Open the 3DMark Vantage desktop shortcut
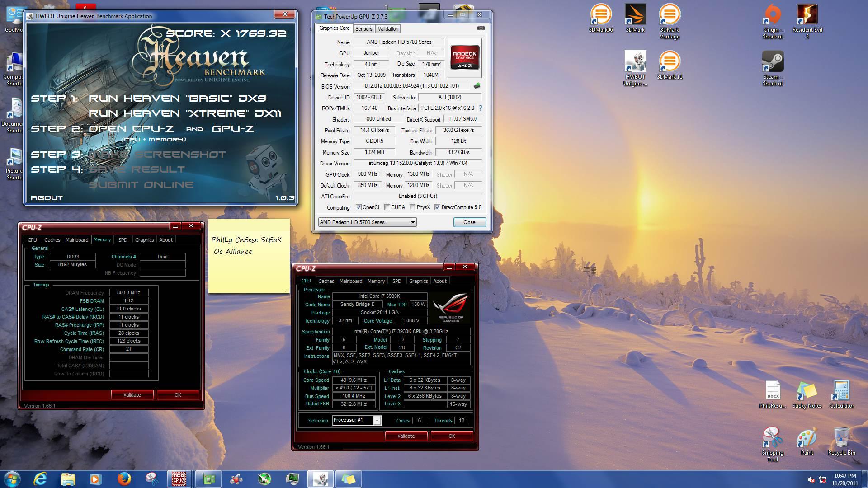868x488 pixels. (670, 21)
